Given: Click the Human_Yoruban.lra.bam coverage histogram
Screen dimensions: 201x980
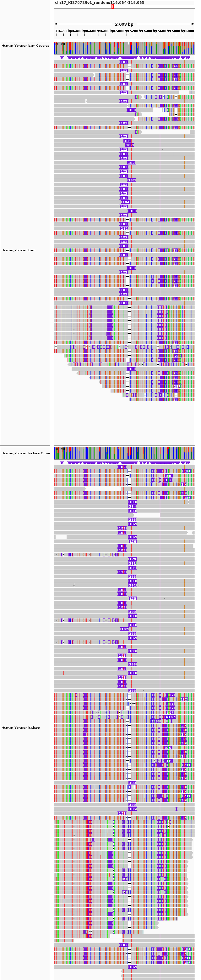Looking at the screenshot, I should point(124,453).
